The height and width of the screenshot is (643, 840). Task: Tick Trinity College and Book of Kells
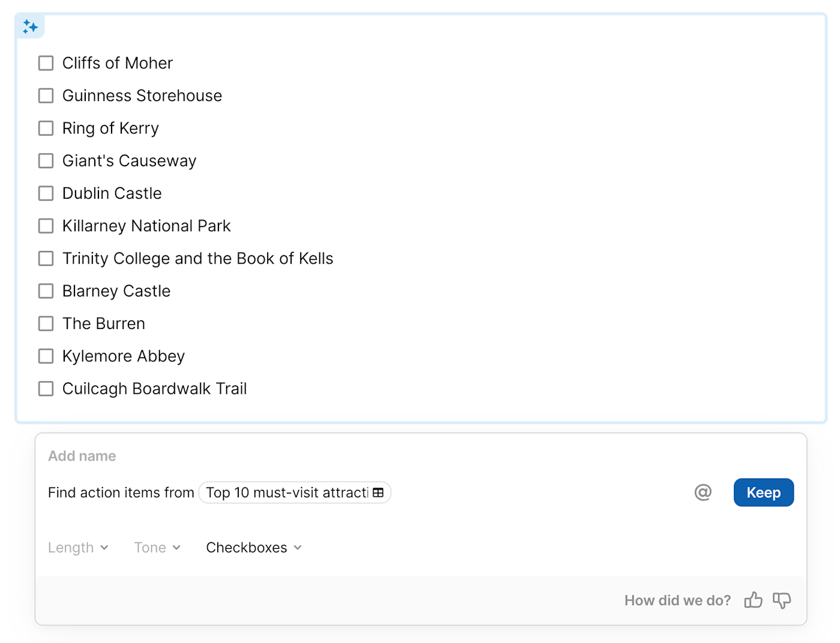coord(46,258)
